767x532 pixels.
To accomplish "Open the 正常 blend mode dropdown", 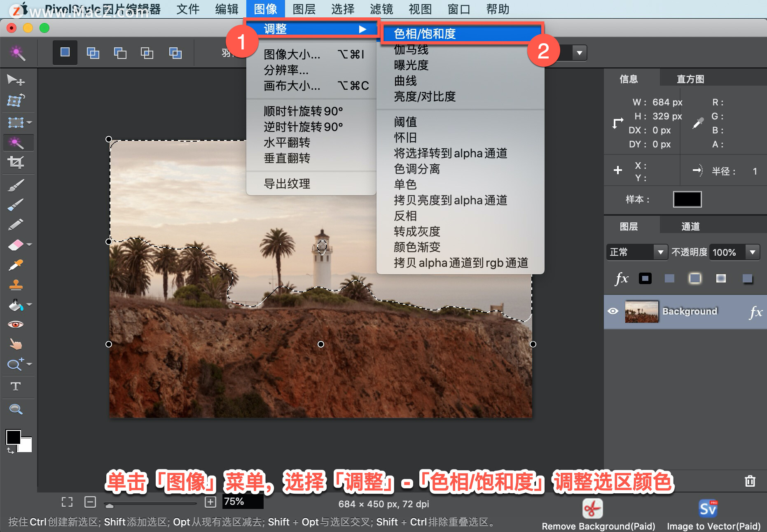I will pos(661,252).
